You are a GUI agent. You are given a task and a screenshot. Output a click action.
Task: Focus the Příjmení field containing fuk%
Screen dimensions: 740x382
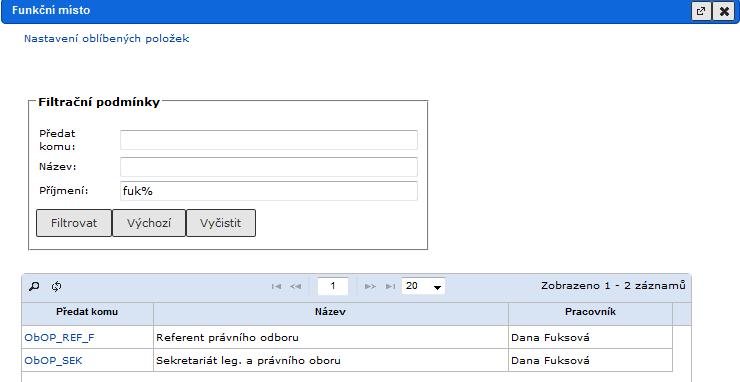(269, 191)
